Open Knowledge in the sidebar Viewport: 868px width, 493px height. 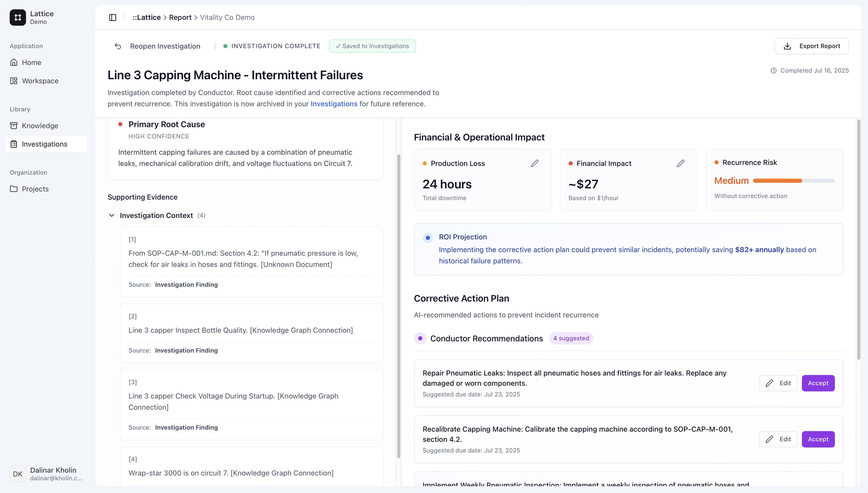(x=46, y=126)
